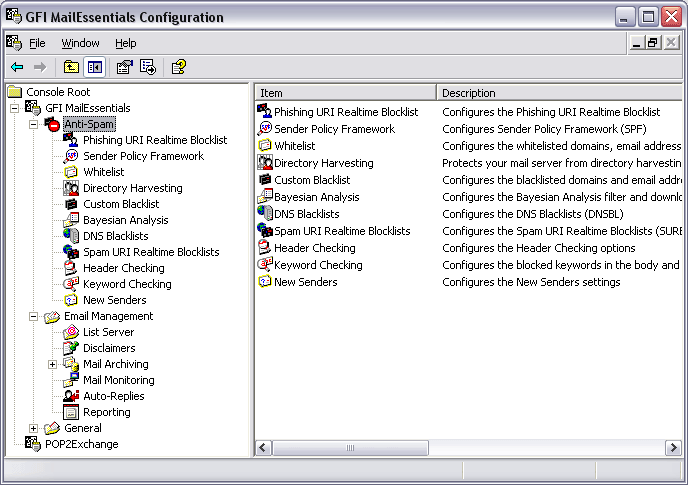The image size is (688, 485).
Task: Select Mail Archiving in the tree
Action: tap(116, 364)
